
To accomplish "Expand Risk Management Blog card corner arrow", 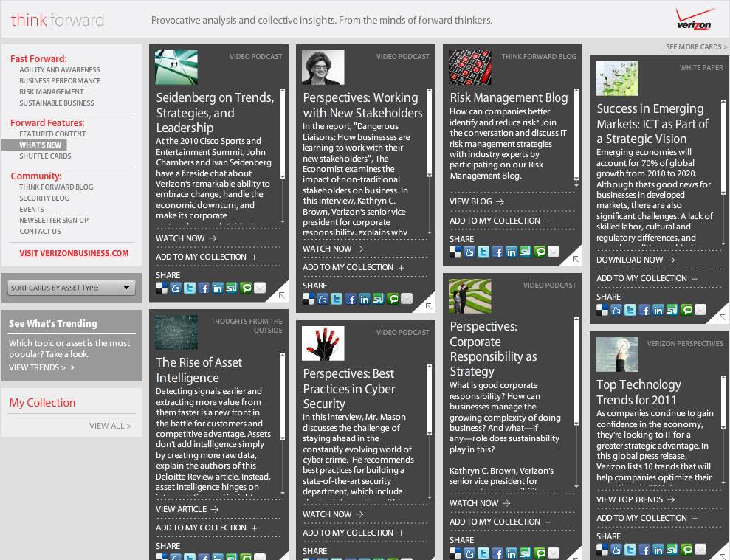I will [575, 259].
